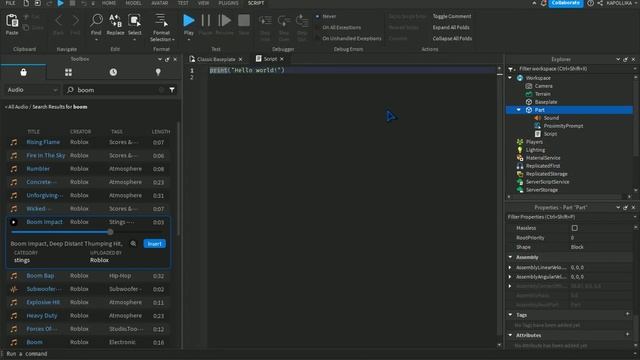Open the search filter funnel icon
Image resolution: width=640 pixels, height=360 pixels.
click(x=172, y=90)
